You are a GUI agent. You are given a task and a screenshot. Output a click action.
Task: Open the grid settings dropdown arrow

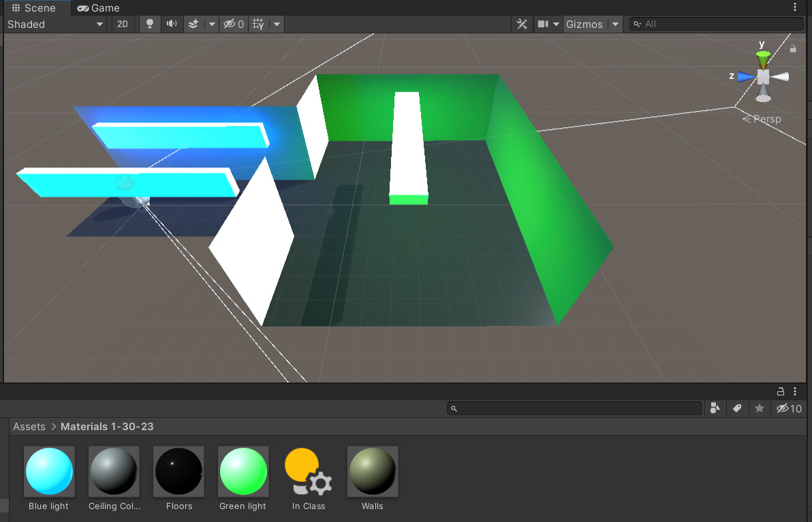[276, 24]
